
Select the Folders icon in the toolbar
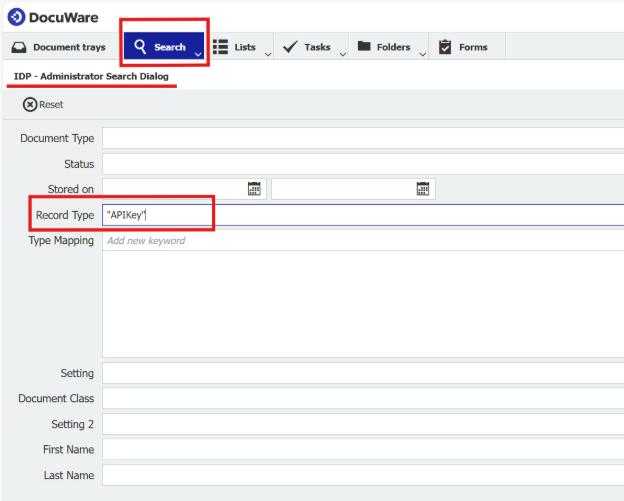click(x=364, y=47)
